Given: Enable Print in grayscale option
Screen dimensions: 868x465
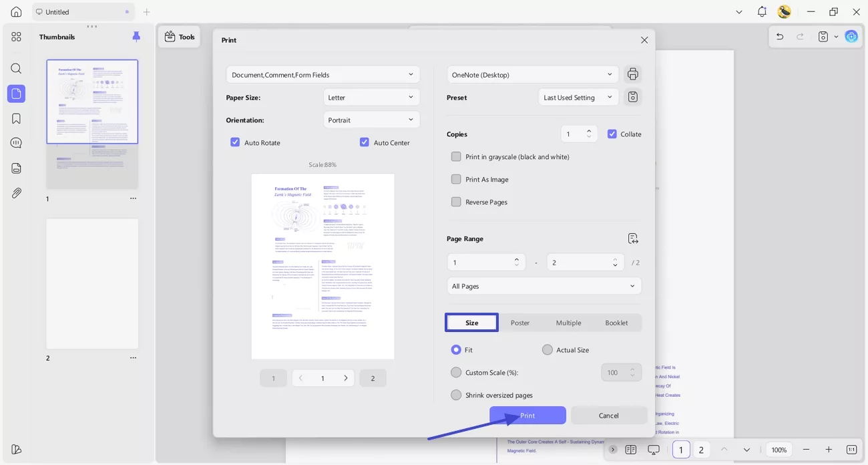Looking at the screenshot, I should coord(456,156).
